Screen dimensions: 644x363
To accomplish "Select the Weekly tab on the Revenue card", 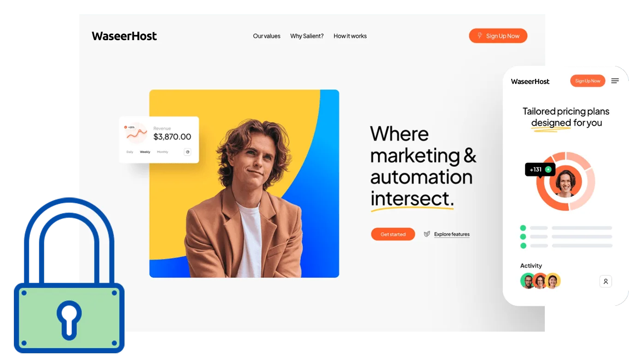I will (x=145, y=152).
